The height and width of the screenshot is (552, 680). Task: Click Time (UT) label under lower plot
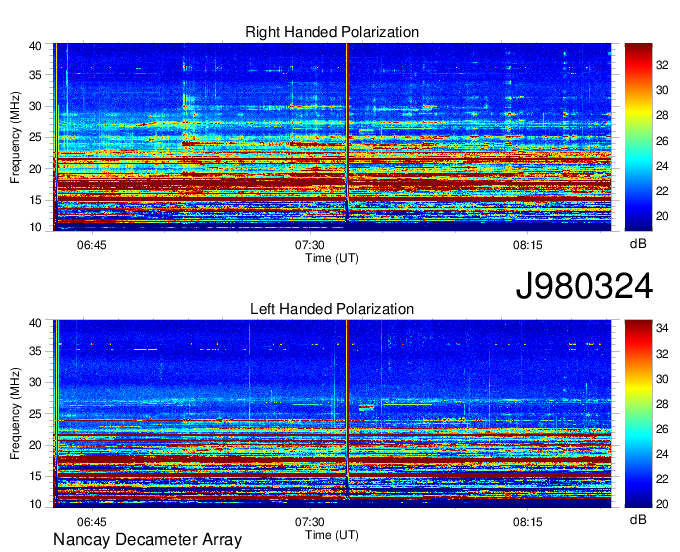[332, 535]
